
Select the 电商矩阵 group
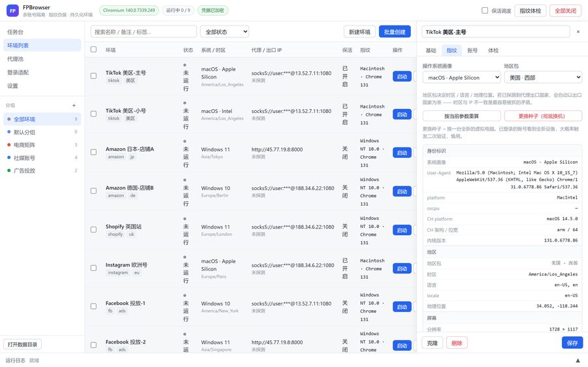coord(42,145)
